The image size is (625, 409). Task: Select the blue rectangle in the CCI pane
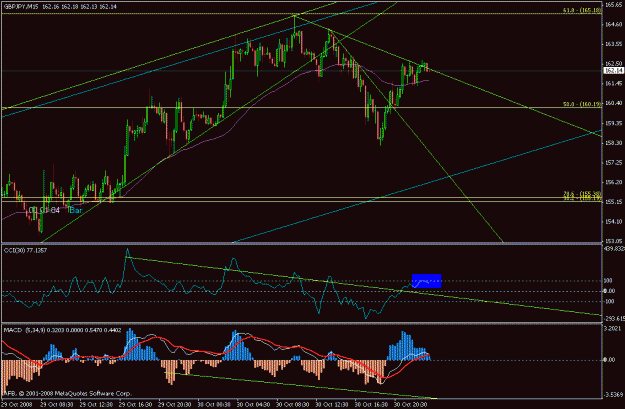click(x=426, y=281)
